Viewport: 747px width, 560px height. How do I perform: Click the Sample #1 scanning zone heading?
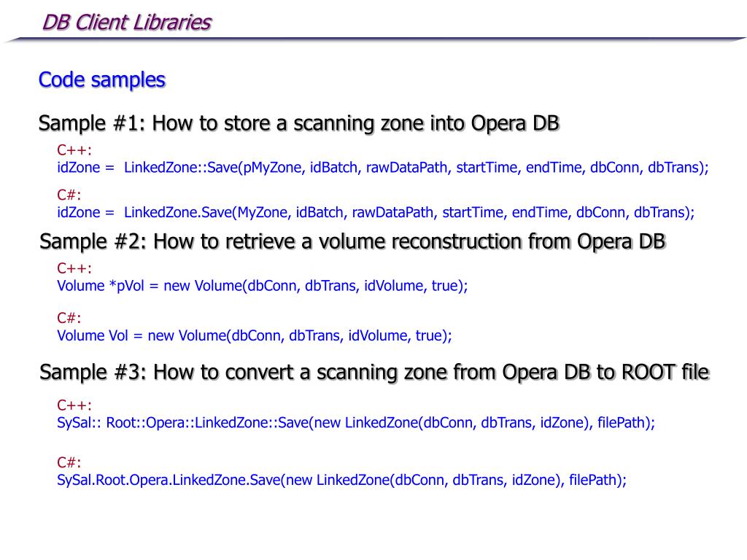pyautogui.click(x=298, y=123)
